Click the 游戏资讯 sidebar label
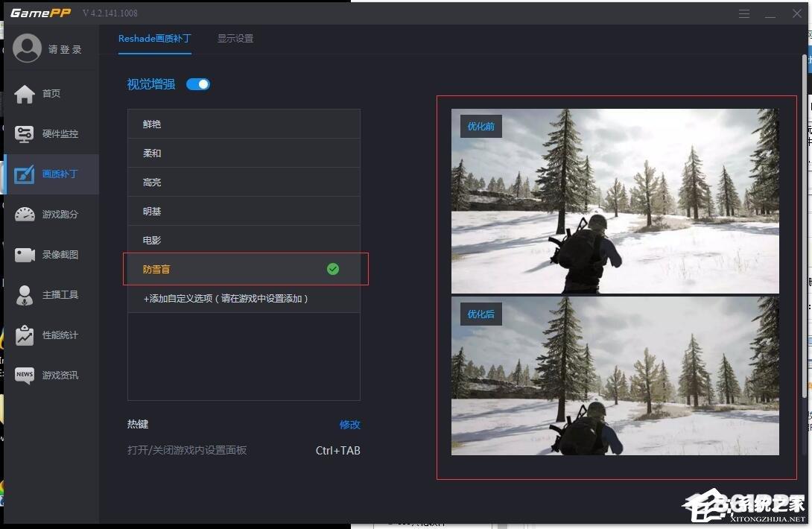 point(60,375)
